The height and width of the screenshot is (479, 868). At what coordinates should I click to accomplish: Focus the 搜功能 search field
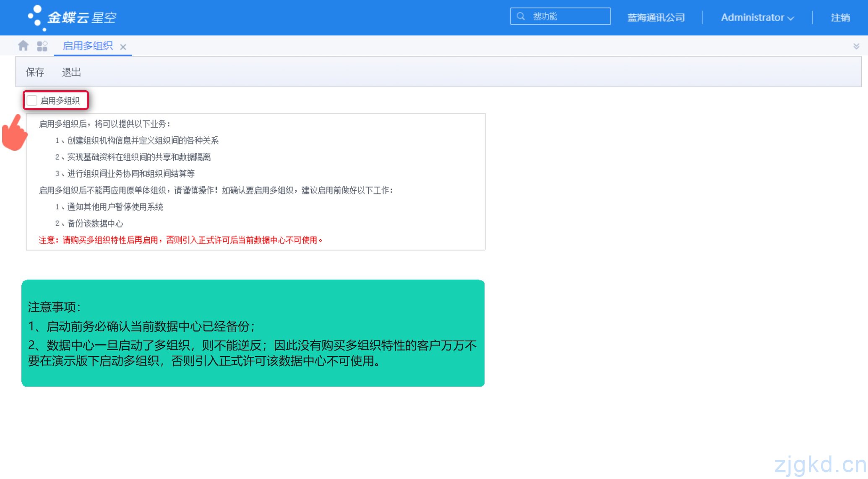tap(560, 16)
